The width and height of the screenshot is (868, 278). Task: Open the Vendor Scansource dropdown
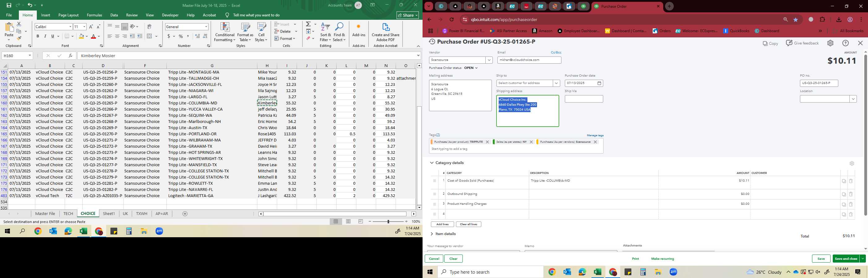point(489,60)
